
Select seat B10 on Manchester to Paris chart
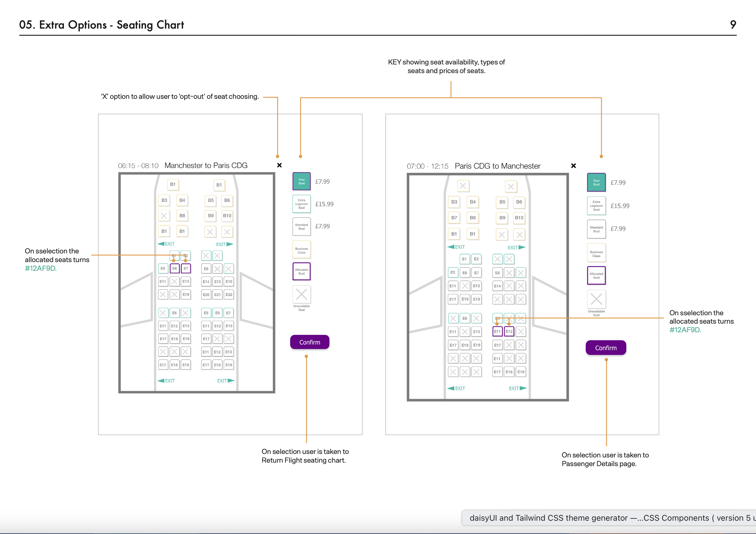(227, 216)
